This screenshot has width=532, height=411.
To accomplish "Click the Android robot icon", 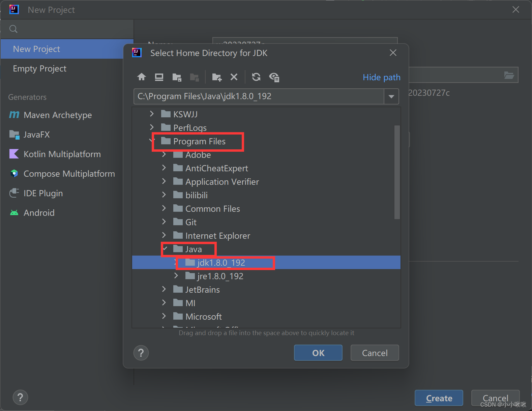I will [14, 213].
